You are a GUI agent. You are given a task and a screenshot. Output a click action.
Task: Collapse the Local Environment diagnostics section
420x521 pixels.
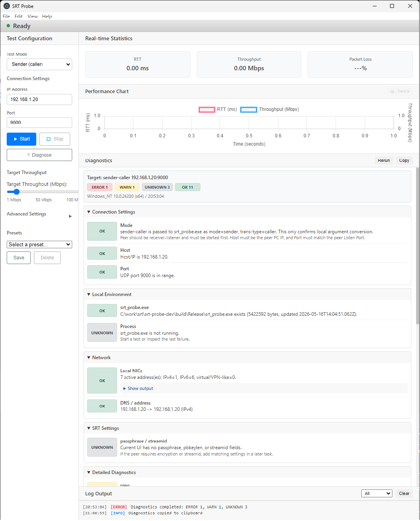[89, 294]
